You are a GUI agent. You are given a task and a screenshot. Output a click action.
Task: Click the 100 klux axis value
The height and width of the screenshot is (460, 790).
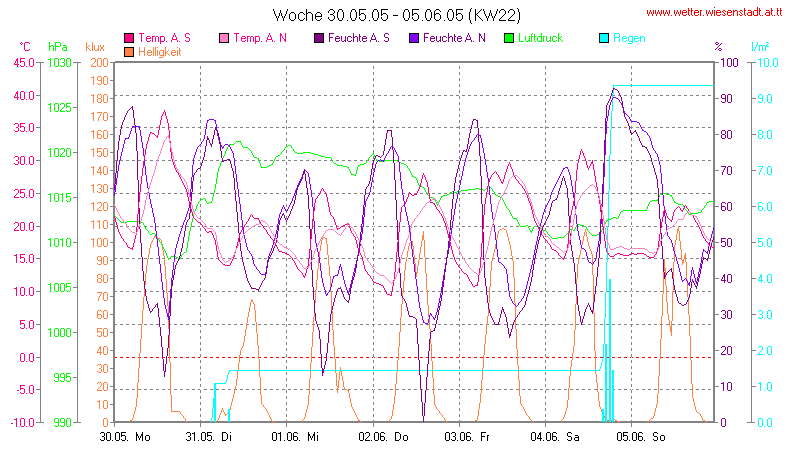coord(99,242)
